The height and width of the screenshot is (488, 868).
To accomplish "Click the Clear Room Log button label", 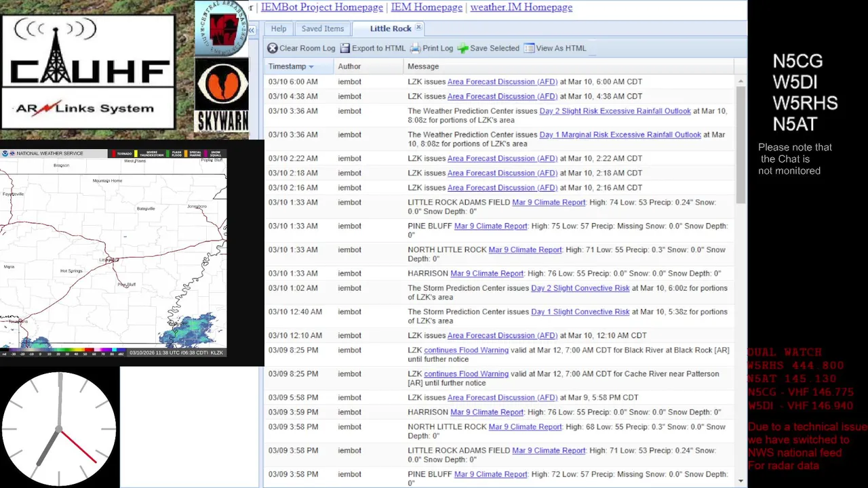I will coord(307,48).
